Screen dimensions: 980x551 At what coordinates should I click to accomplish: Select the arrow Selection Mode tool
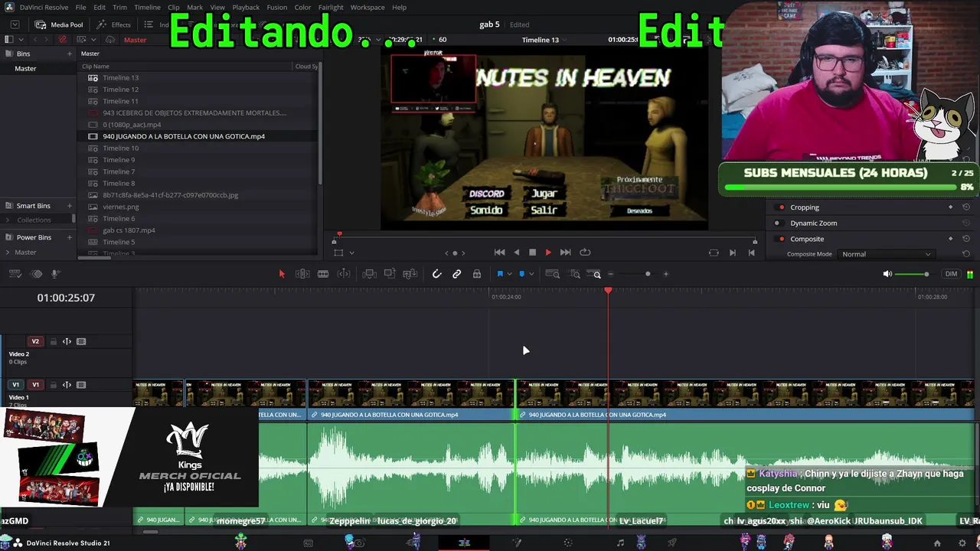pos(281,274)
